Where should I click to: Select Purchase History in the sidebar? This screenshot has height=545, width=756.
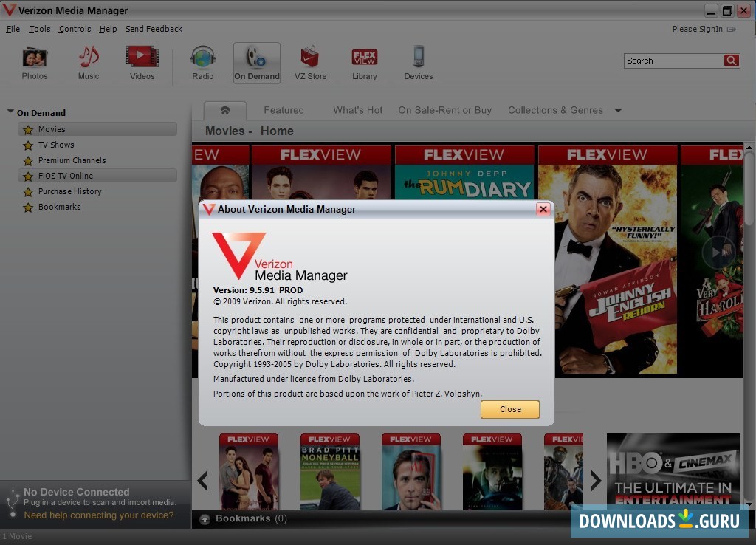coord(70,191)
